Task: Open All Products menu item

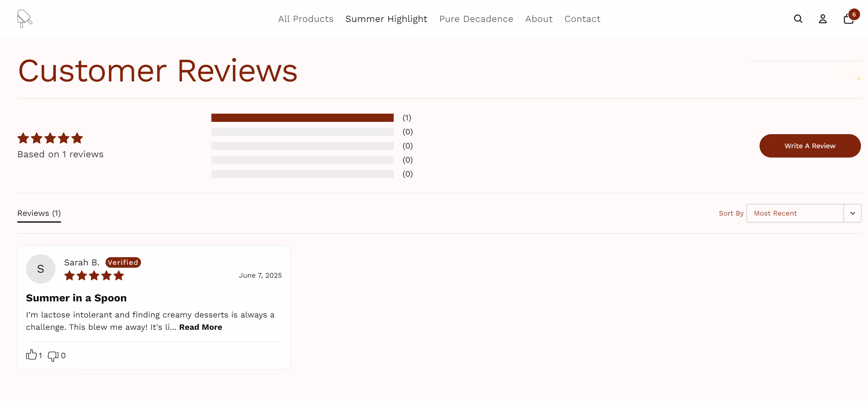Action: click(305, 19)
